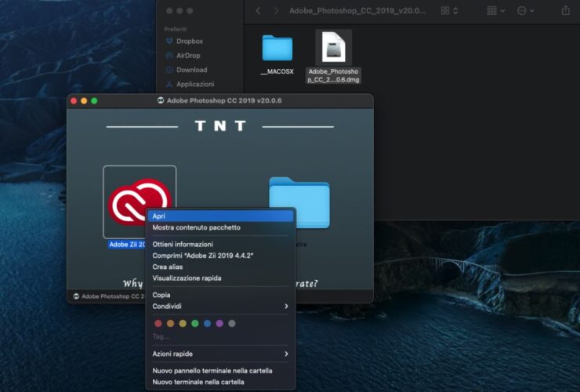The width and height of the screenshot is (580, 392).
Task: Go to Applicazioni in Finder sidebar
Action: [x=194, y=84]
